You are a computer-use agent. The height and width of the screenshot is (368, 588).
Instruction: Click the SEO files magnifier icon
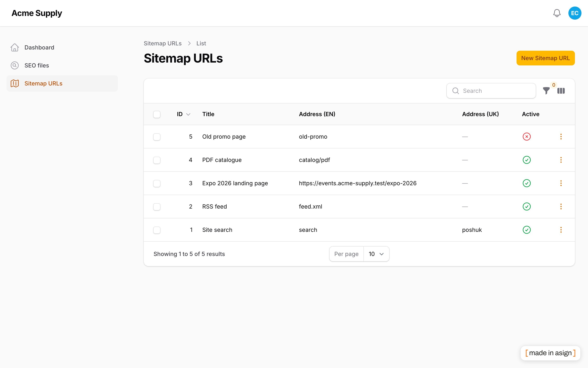tap(14, 65)
